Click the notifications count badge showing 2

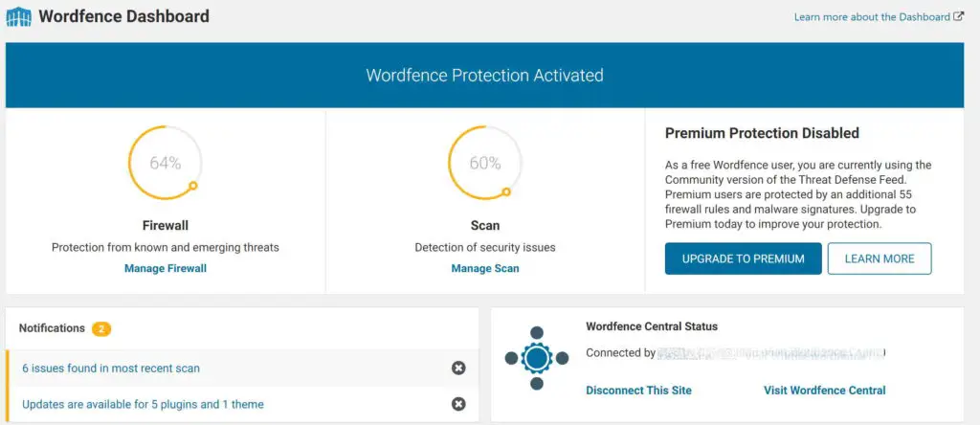coord(101,328)
